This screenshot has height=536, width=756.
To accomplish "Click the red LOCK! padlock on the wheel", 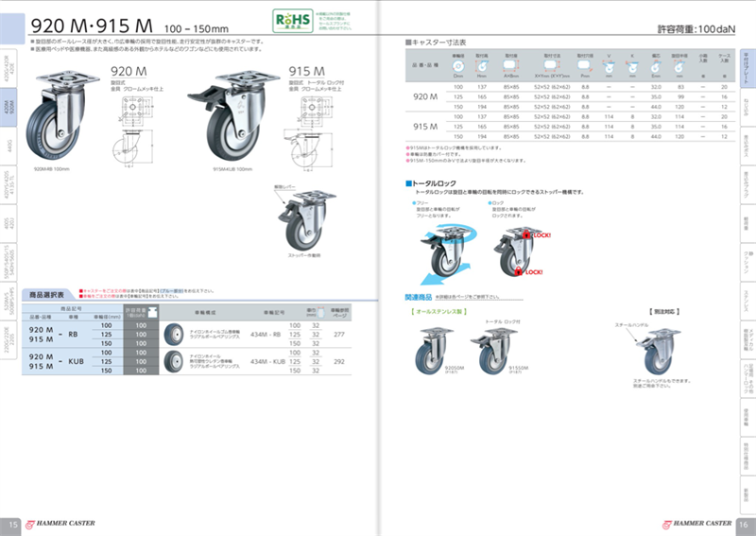I will 518,271.
